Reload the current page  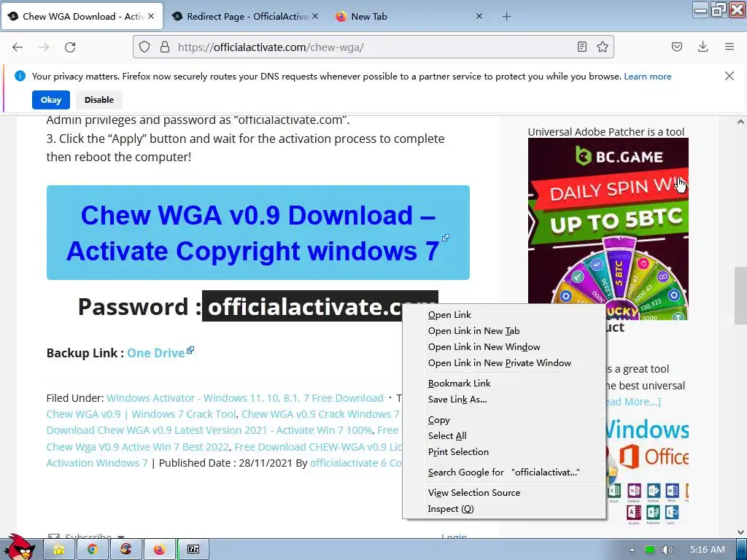(x=70, y=47)
